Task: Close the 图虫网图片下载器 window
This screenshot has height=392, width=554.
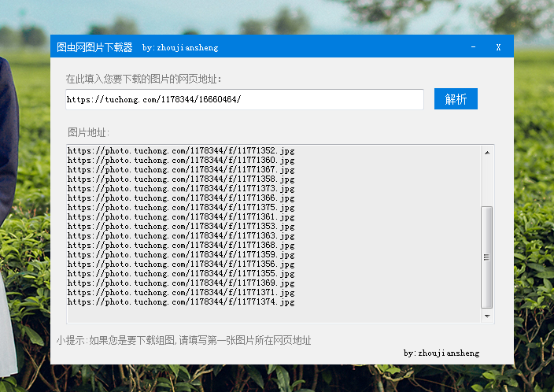Action: coord(498,47)
